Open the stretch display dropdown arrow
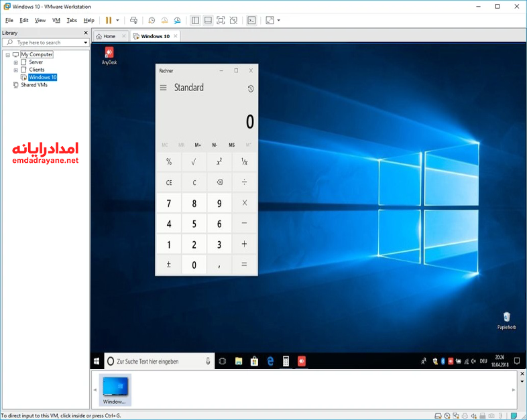This screenshot has height=420, width=527. tap(279, 21)
